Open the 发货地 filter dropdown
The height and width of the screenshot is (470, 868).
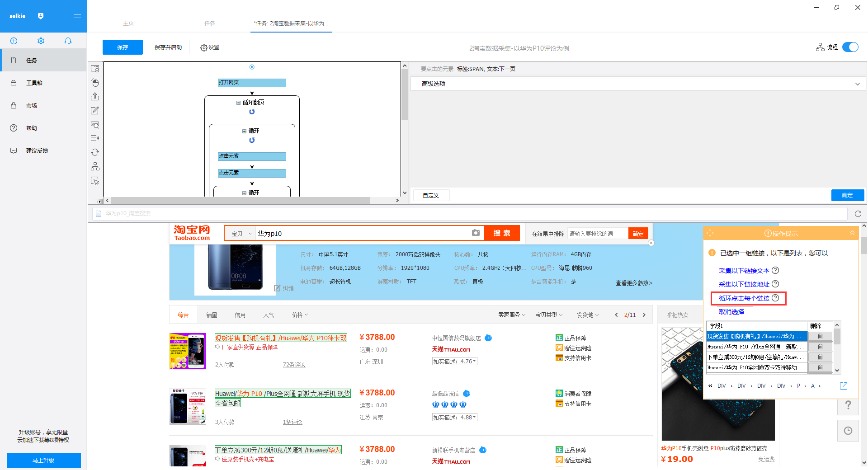coord(588,315)
